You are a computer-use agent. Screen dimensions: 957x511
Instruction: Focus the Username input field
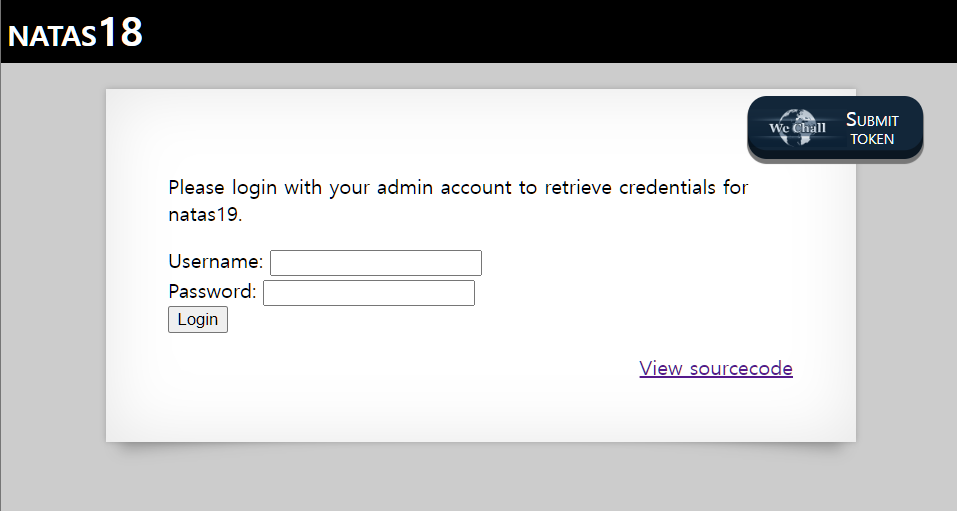tap(376, 263)
